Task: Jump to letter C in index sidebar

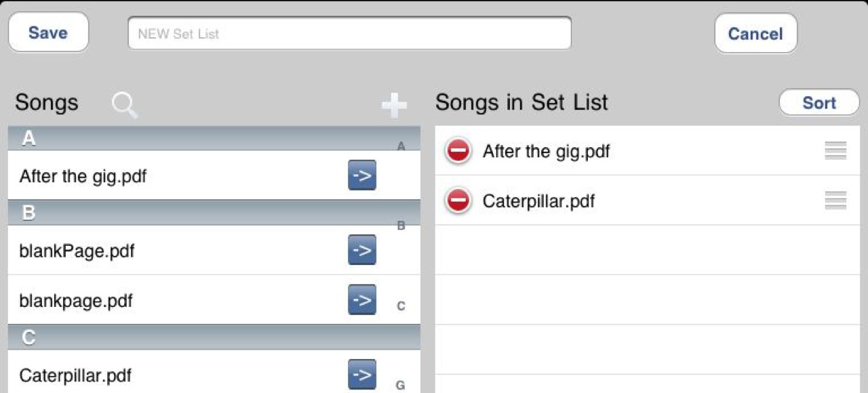Action: 401,306
